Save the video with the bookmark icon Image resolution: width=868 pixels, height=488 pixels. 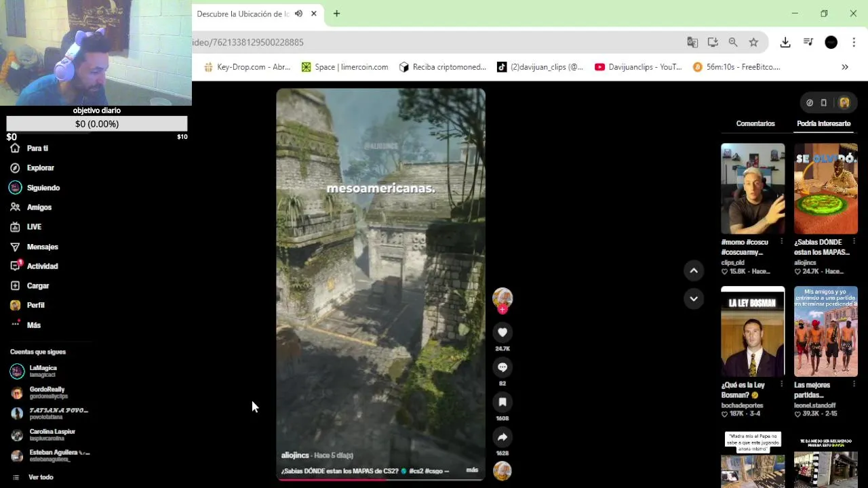click(502, 402)
